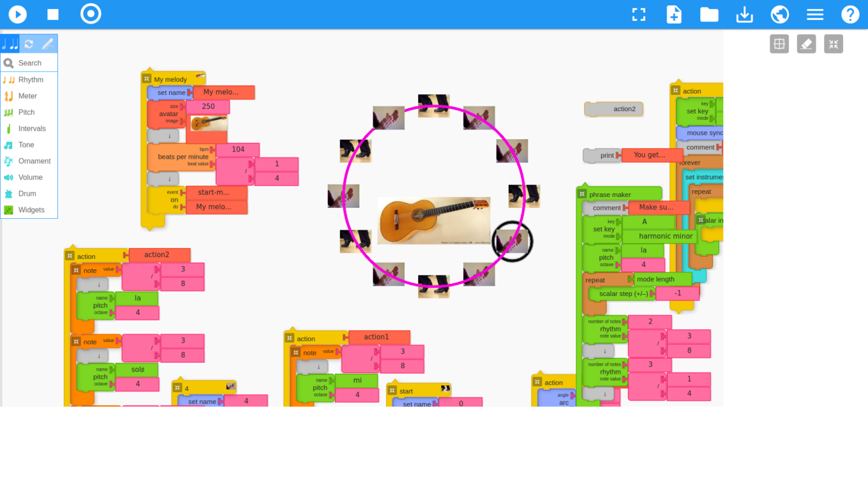Click the 104 bpm value field
This screenshot has height=488, width=868.
click(x=237, y=149)
